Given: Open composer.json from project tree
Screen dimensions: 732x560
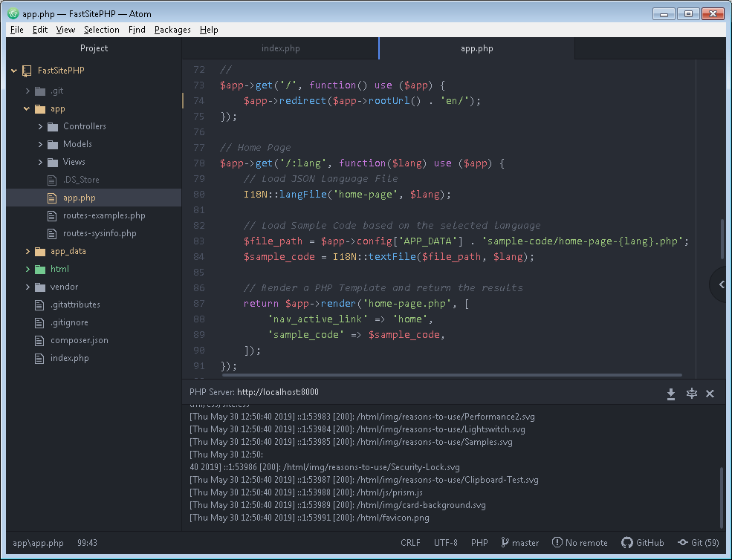Looking at the screenshot, I should click(79, 340).
